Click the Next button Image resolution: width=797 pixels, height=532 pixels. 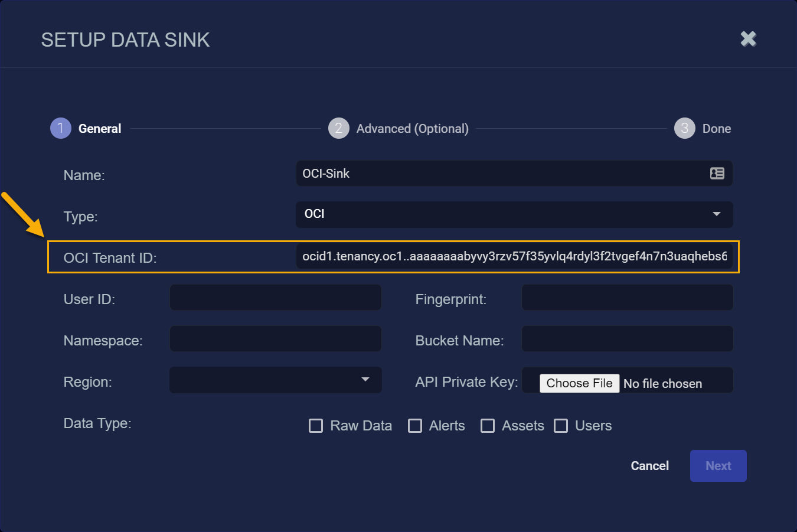[718, 466]
